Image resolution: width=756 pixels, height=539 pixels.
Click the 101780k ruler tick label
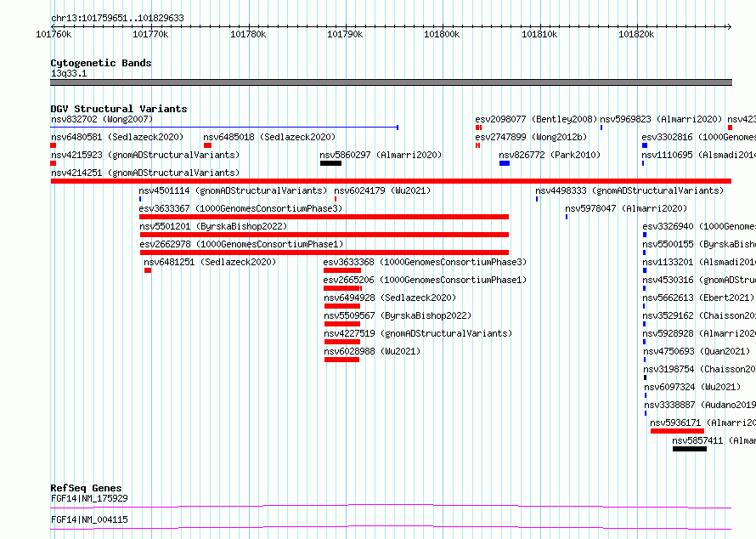[248, 34]
